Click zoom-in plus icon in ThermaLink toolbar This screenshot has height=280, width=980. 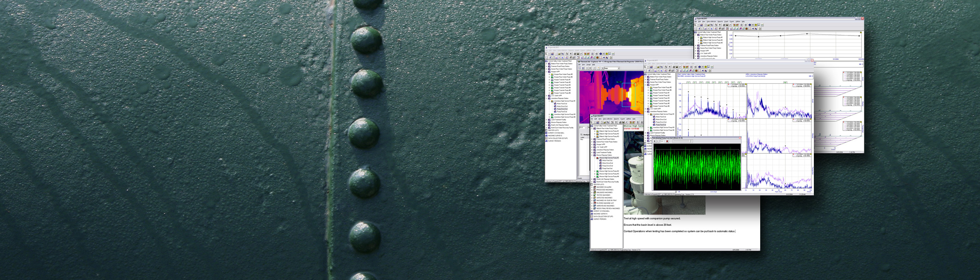pyautogui.click(x=590, y=68)
